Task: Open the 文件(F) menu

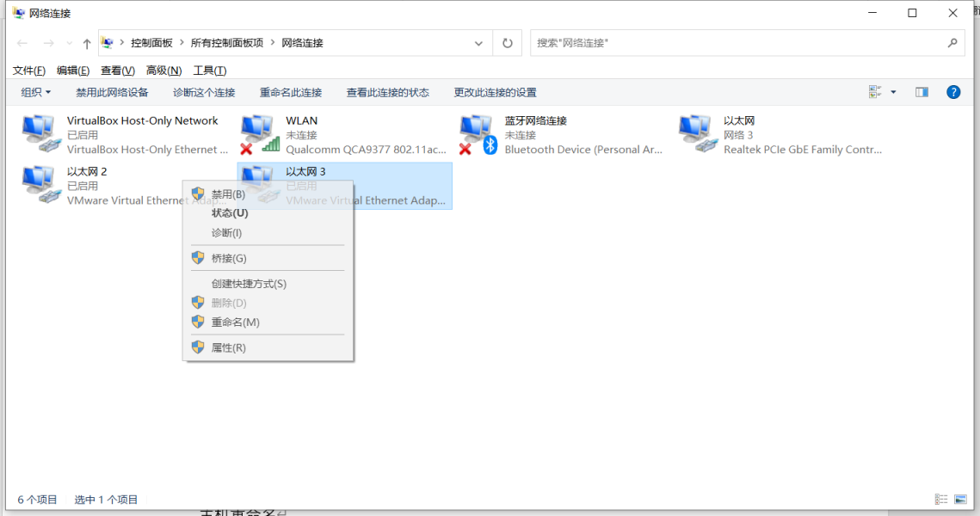Action: pos(28,71)
